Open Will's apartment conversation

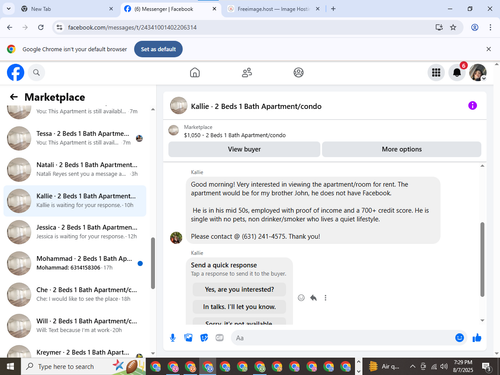click(75, 326)
